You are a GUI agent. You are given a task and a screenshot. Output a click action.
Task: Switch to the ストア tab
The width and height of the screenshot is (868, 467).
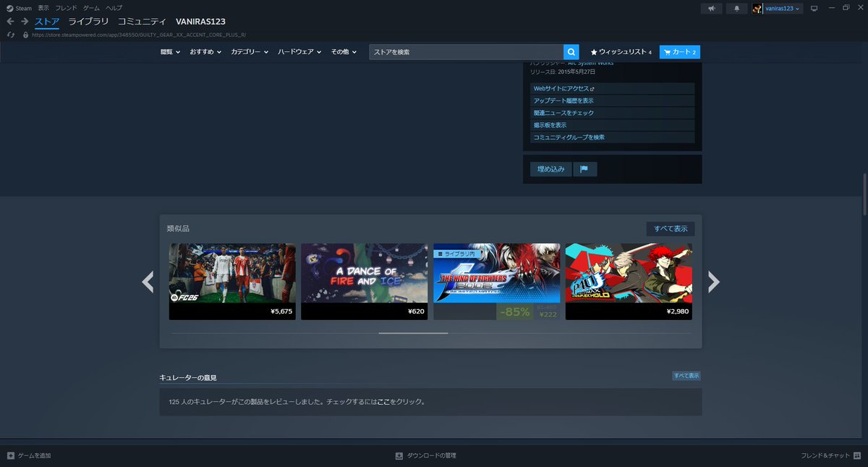(x=47, y=22)
